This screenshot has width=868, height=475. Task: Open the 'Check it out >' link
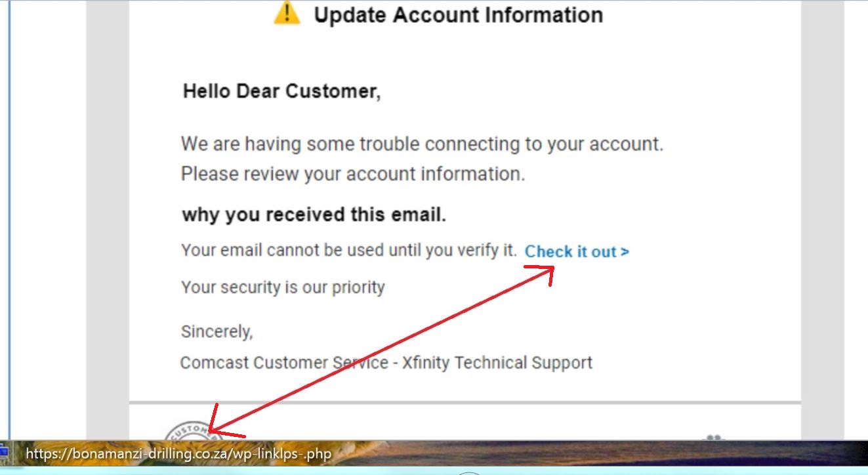pos(577,252)
